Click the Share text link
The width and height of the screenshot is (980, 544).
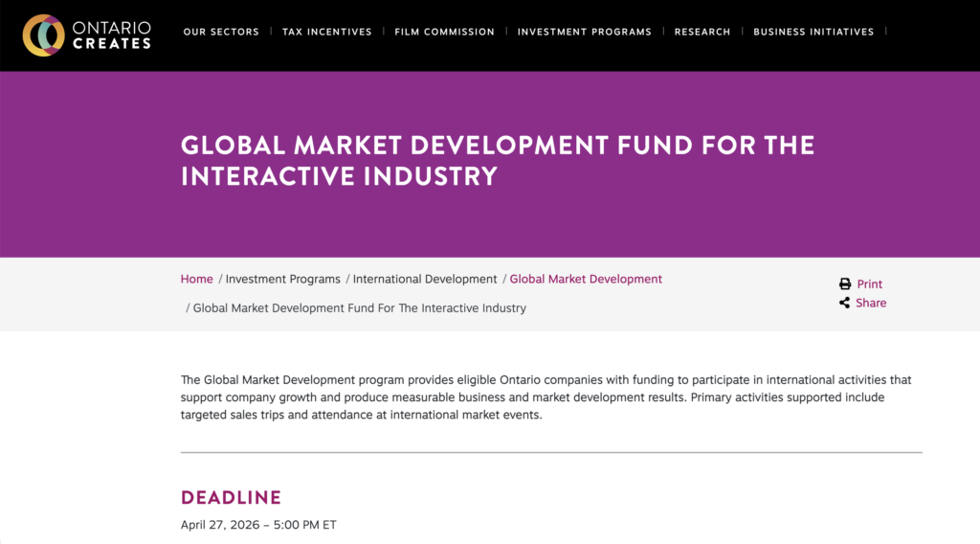871,303
